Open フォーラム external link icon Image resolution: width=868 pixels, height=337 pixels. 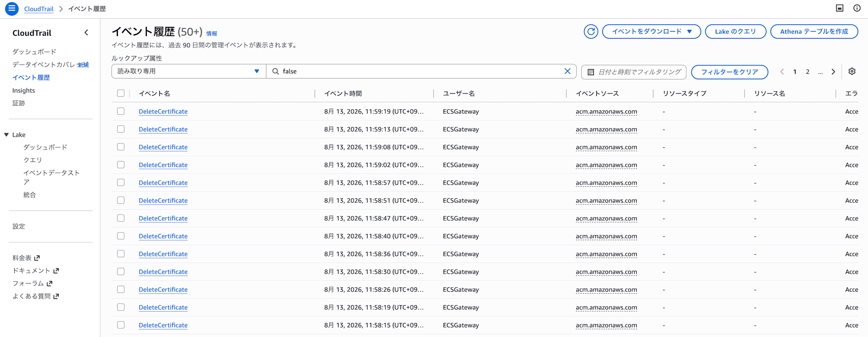tap(49, 284)
